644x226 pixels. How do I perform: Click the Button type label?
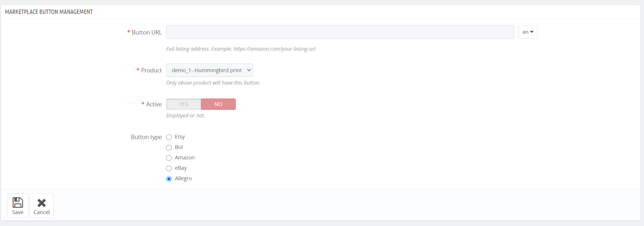tap(146, 137)
